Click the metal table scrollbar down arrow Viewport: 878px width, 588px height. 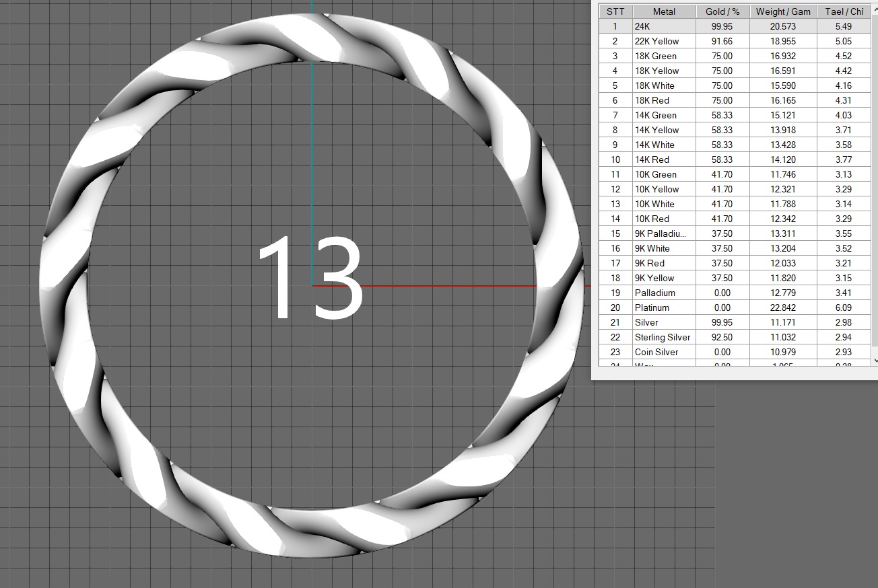875,361
